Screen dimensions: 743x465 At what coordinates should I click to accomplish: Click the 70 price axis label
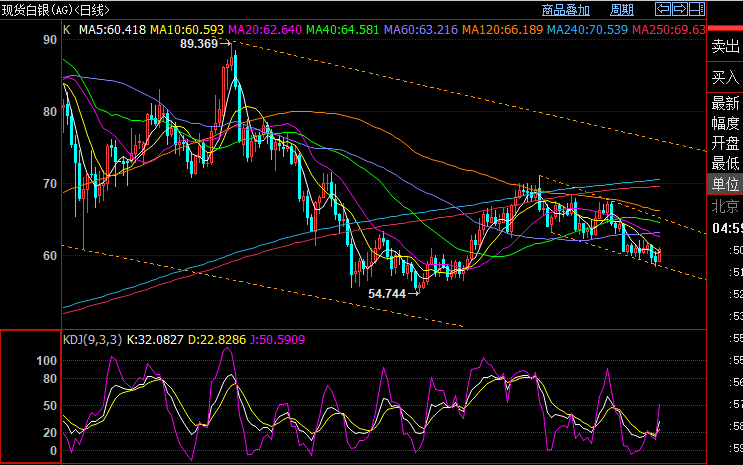pos(50,184)
